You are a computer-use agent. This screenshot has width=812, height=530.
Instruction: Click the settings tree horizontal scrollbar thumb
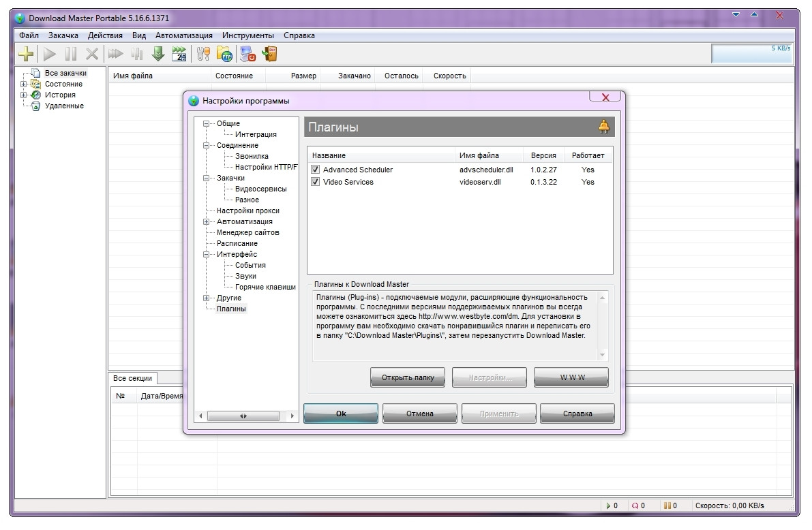pos(243,416)
